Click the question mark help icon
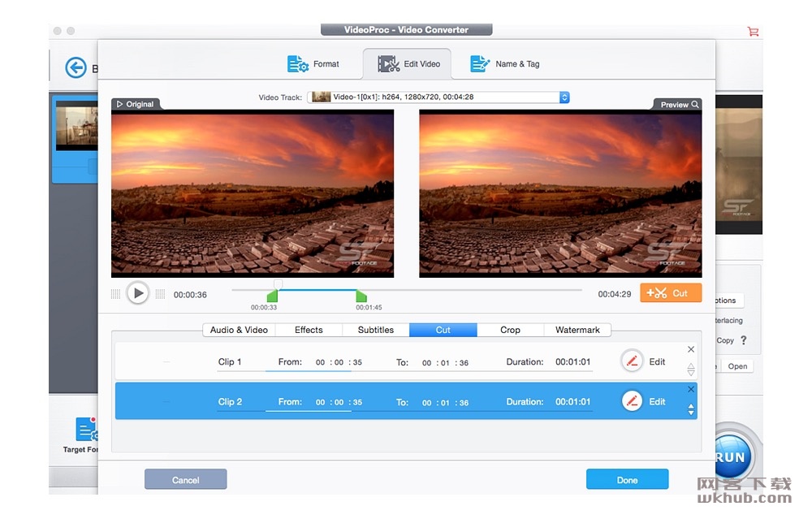Screen dimensions: 812x519 (744, 340)
